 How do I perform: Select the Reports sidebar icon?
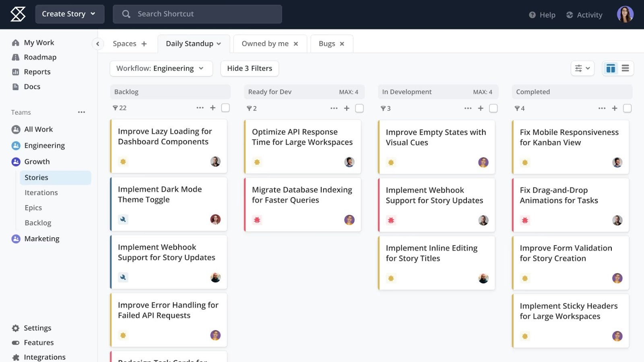tap(15, 72)
